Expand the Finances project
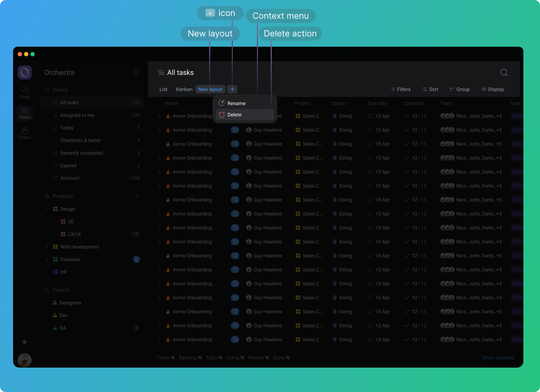The width and height of the screenshot is (540, 392). point(47,259)
